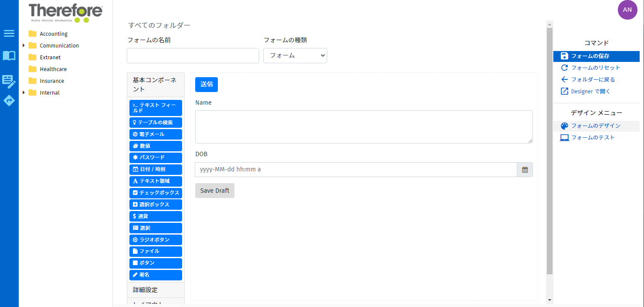Image resolution: width=644 pixels, height=307 pixels.
Task: Select the Extranet folder label
Action: [x=50, y=57]
